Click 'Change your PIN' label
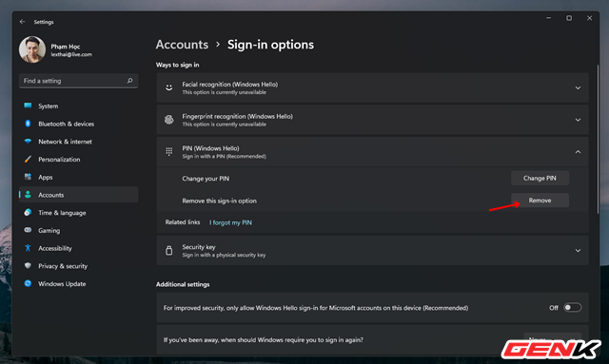 (x=206, y=179)
